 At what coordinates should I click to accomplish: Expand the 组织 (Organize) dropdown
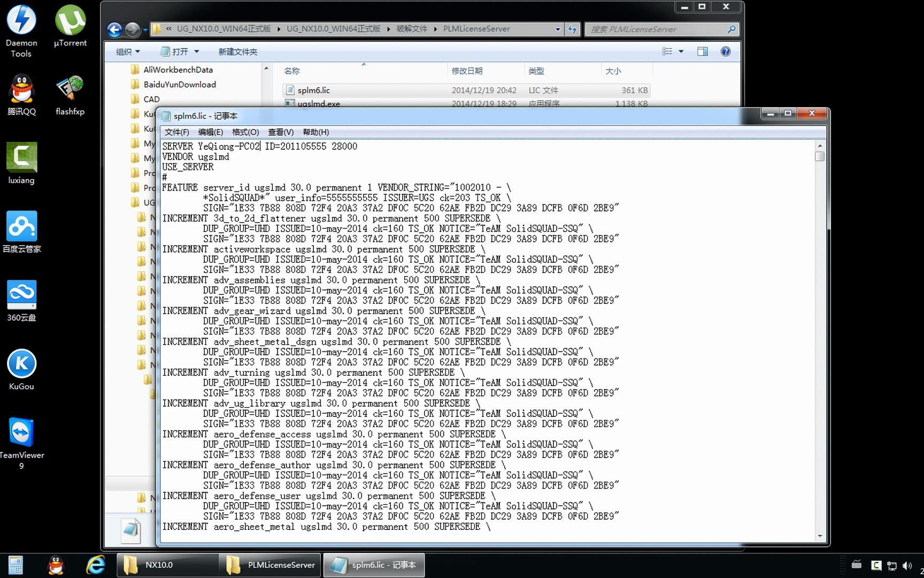[x=128, y=51]
